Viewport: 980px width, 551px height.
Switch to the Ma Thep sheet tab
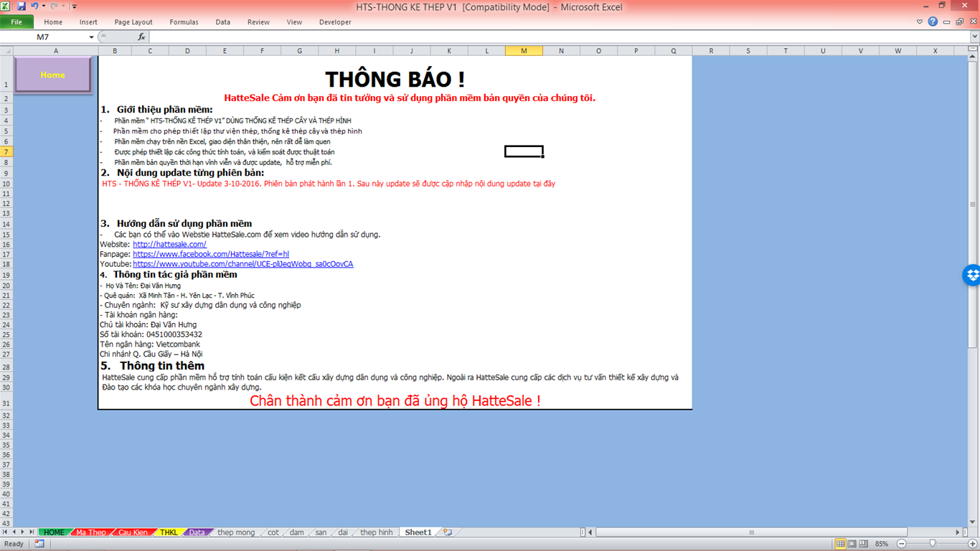91,532
